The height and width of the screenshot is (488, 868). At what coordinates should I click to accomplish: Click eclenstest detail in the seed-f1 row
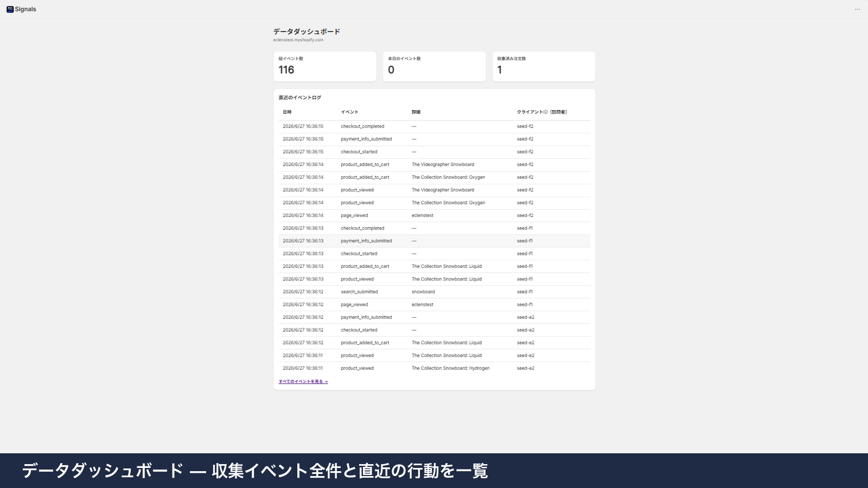pos(423,305)
